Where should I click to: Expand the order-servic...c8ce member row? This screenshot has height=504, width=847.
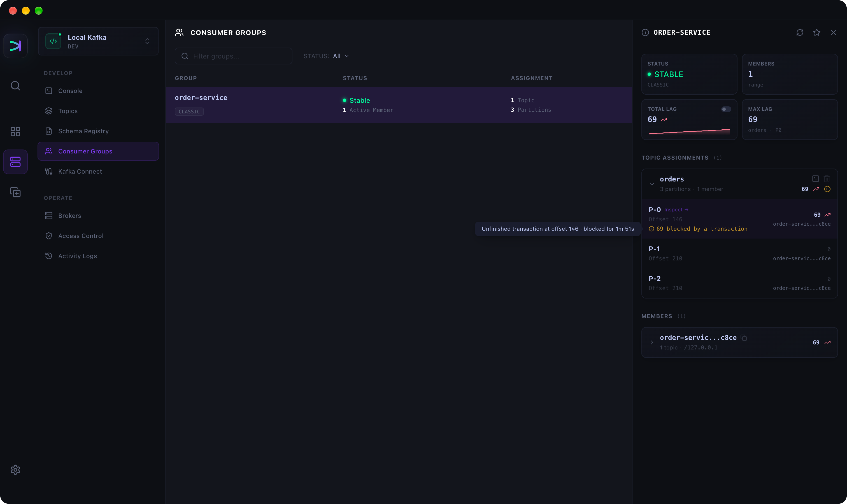(x=652, y=342)
